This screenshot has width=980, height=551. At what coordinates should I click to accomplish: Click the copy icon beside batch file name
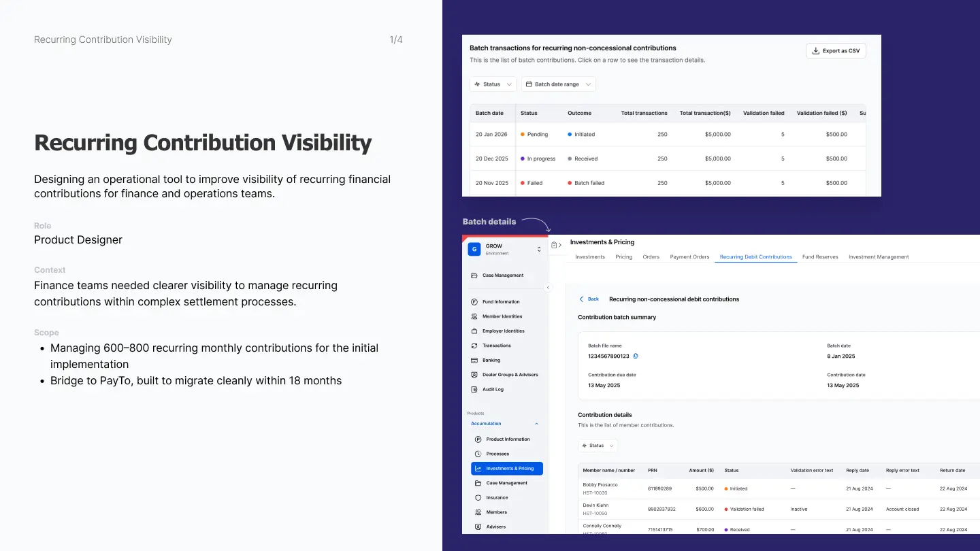click(636, 356)
